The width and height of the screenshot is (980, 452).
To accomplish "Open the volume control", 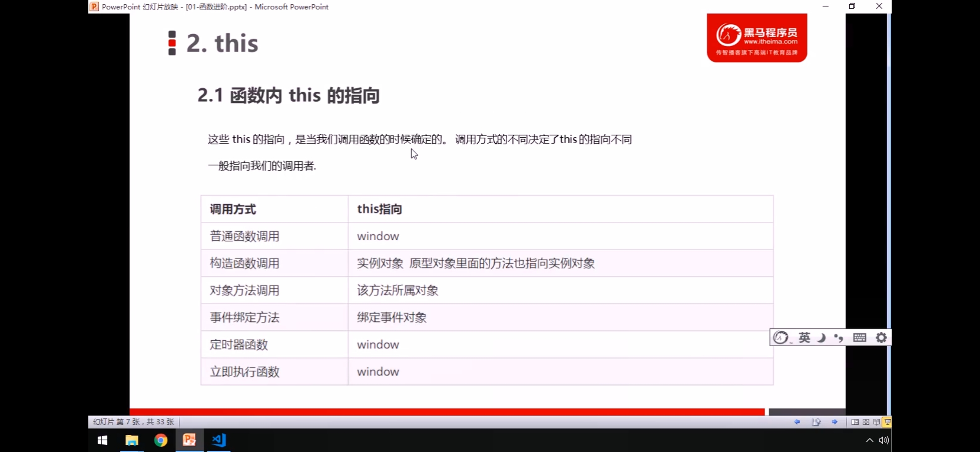I will point(884,440).
